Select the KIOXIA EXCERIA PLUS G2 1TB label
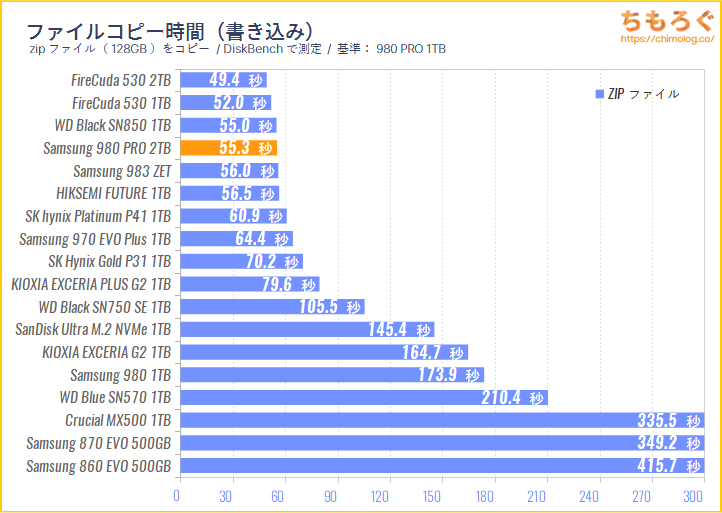Image resolution: width=722 pixels, height=513 pixels. click(92, 284)
